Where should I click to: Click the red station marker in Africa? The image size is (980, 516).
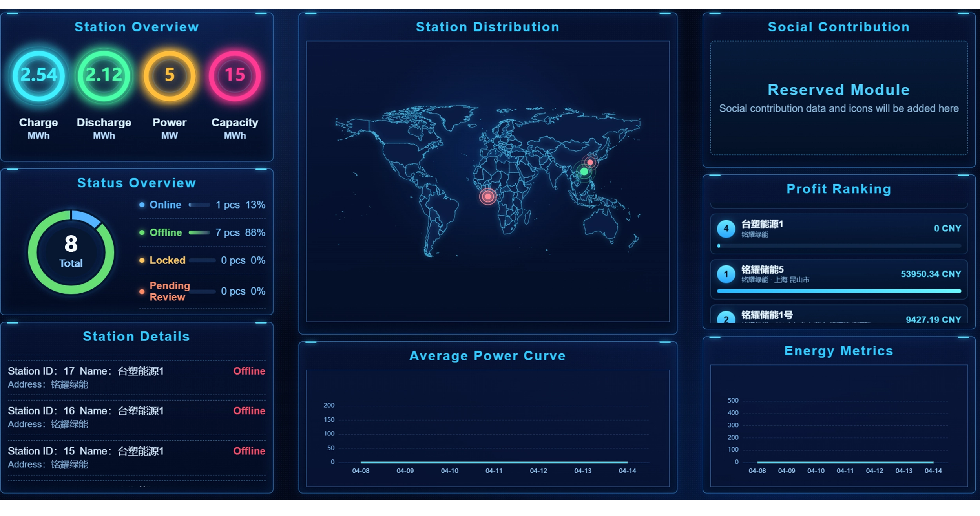(x=488, y=196)
